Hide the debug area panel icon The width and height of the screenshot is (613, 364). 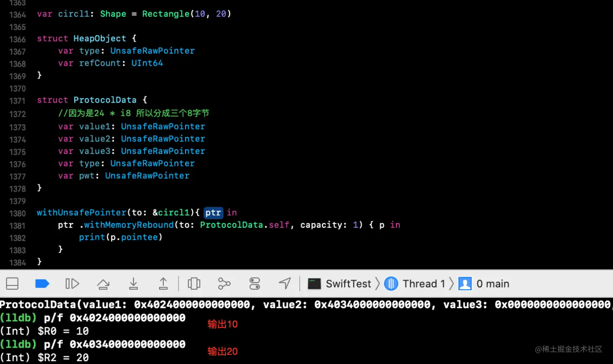click(x=12, y=284)
